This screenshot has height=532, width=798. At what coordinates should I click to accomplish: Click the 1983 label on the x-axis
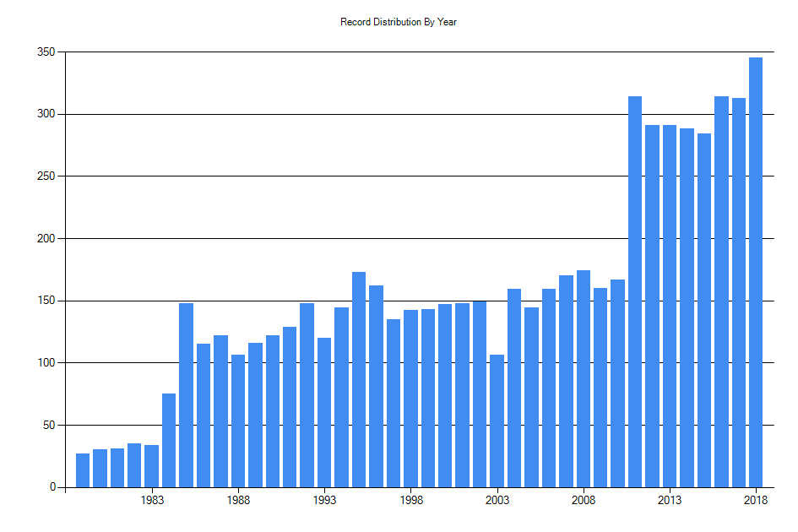(152, 500)
